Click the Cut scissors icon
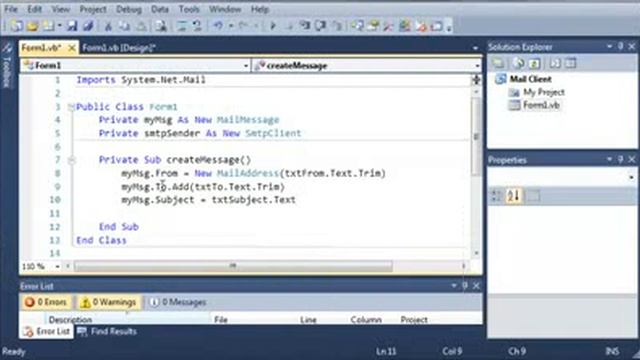 tap(109, 27)
